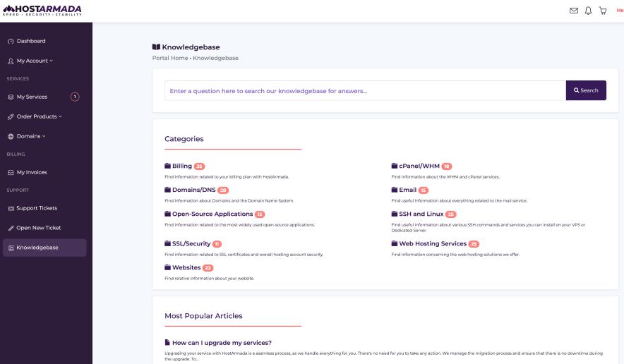Click the cPanel/WHM folder icon
624x364 pixels.
point(395,166)
